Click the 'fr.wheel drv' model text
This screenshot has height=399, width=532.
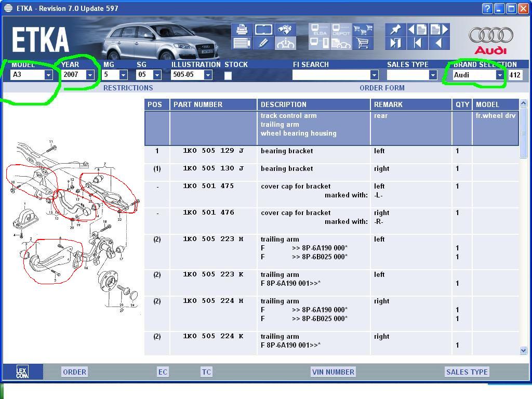click(495, 116)
